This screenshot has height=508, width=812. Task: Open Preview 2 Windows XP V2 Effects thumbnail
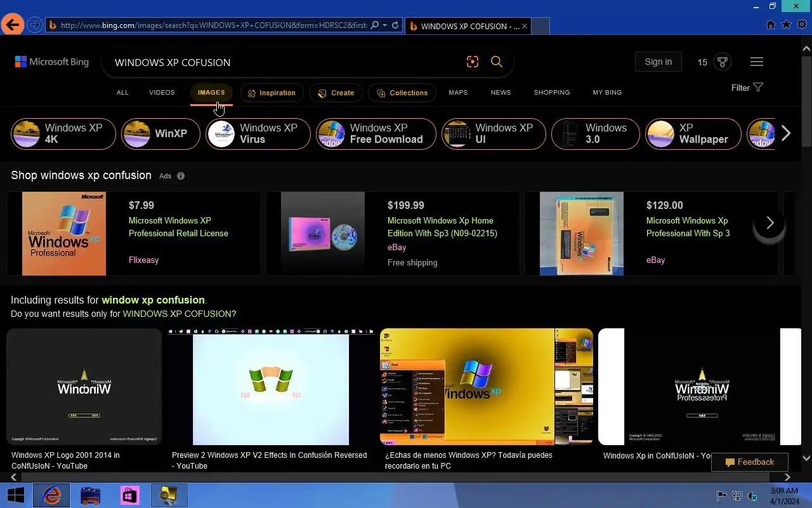[x=271, y=386]
